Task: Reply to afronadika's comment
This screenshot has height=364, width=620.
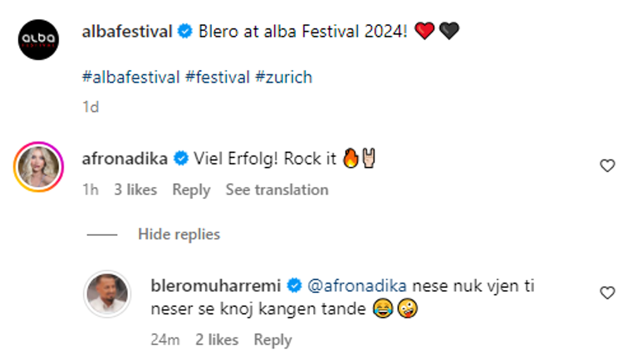Action: [193, 190]
